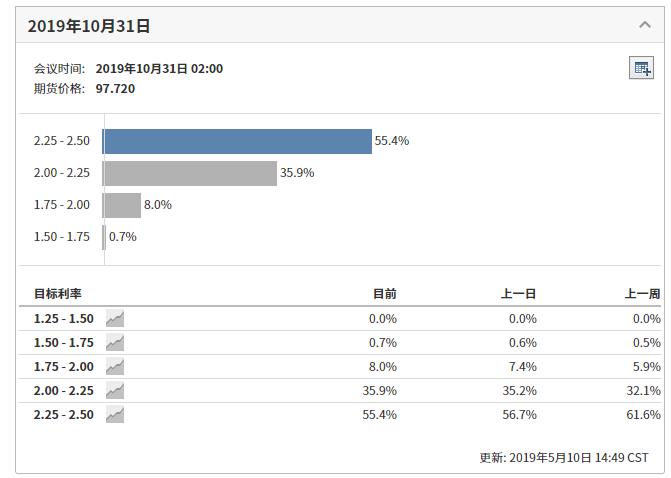671x478 pixels.
Task: Click the 61.6% value in 上一周 column
Action: (643, 415)
